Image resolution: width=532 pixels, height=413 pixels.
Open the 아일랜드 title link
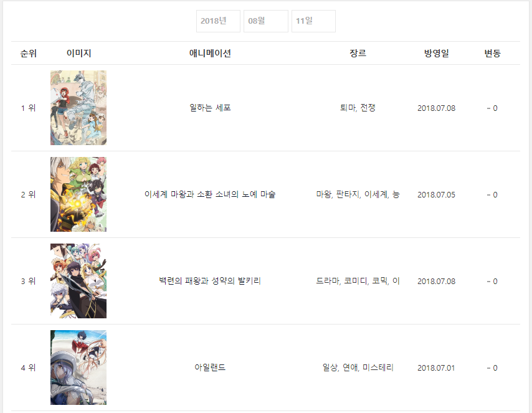coord(210,368)
